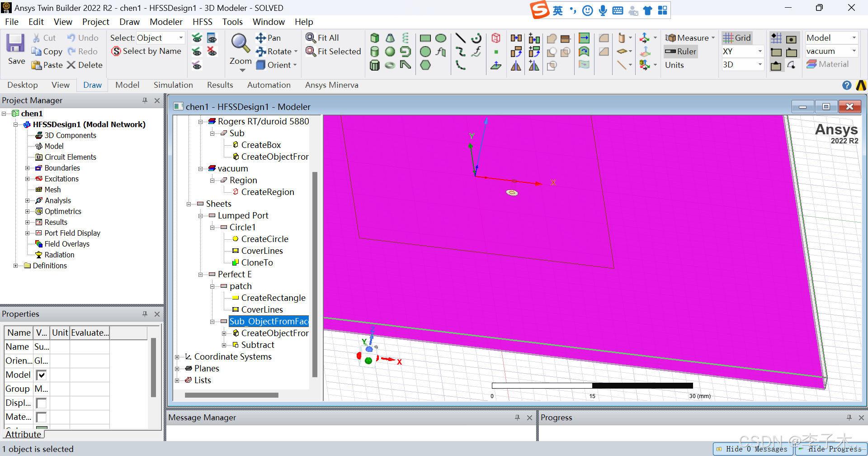Click Fit All to fit model in view
Image resolution: width=868 pixels, height=456 pixels.
[x=322, y=38]
